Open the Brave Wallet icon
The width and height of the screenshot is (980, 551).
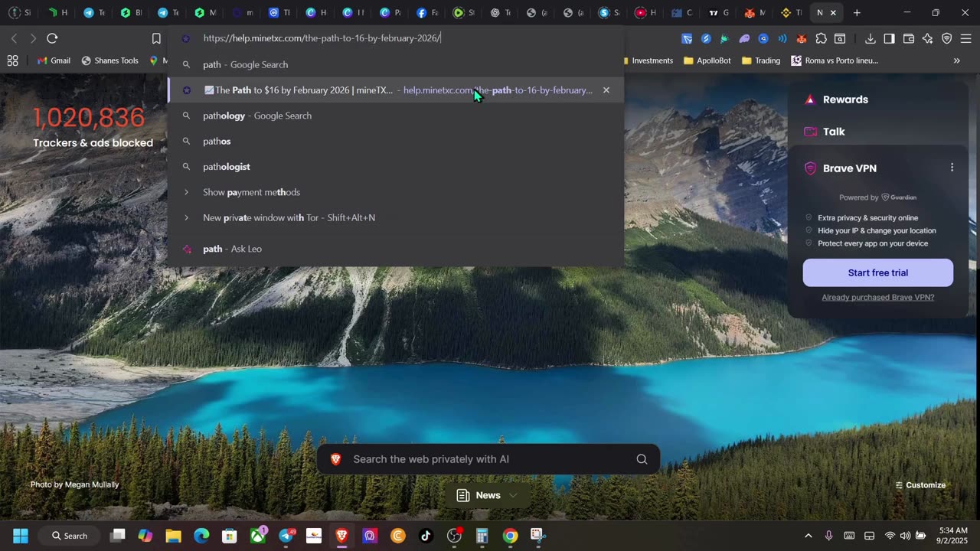[909, 38]
